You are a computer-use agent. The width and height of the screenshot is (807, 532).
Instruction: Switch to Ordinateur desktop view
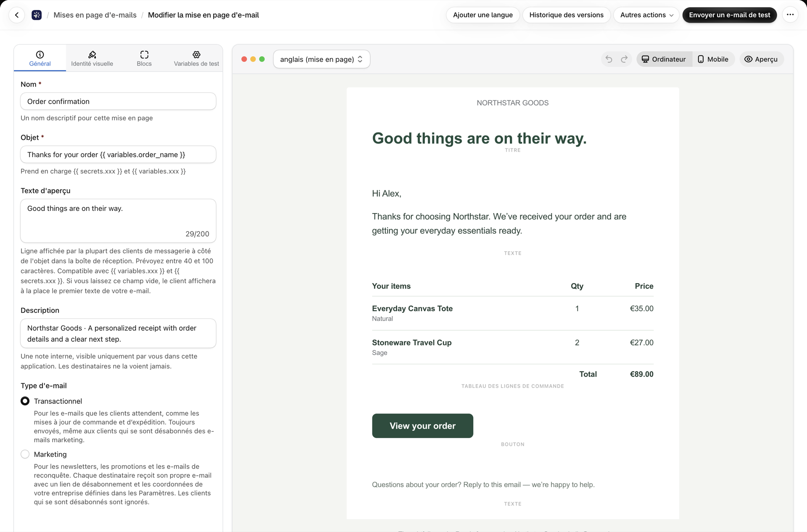pos(664,59)
